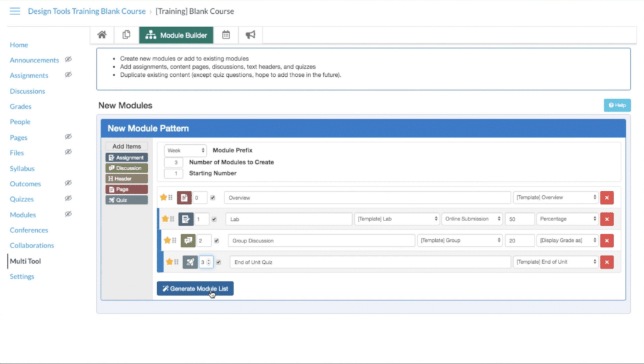The width and height of the screenshot is (644, 364).
Task: Toggle visibility eye next to Announcements
Action: coord(68,60)
